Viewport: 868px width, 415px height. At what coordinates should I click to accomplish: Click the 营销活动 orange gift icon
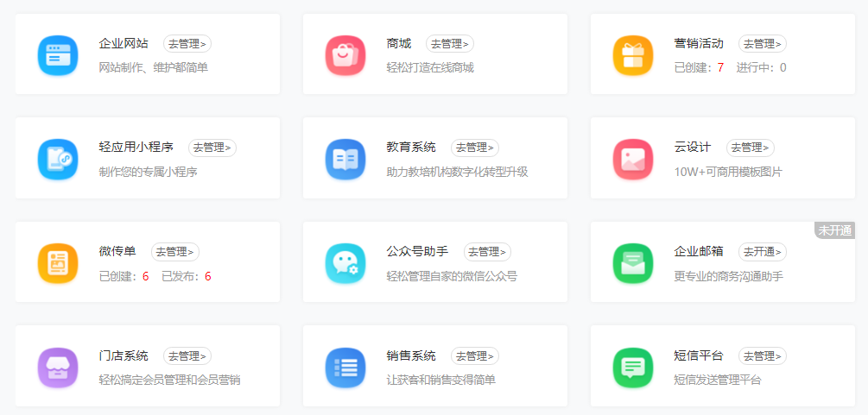click(633, 54)
